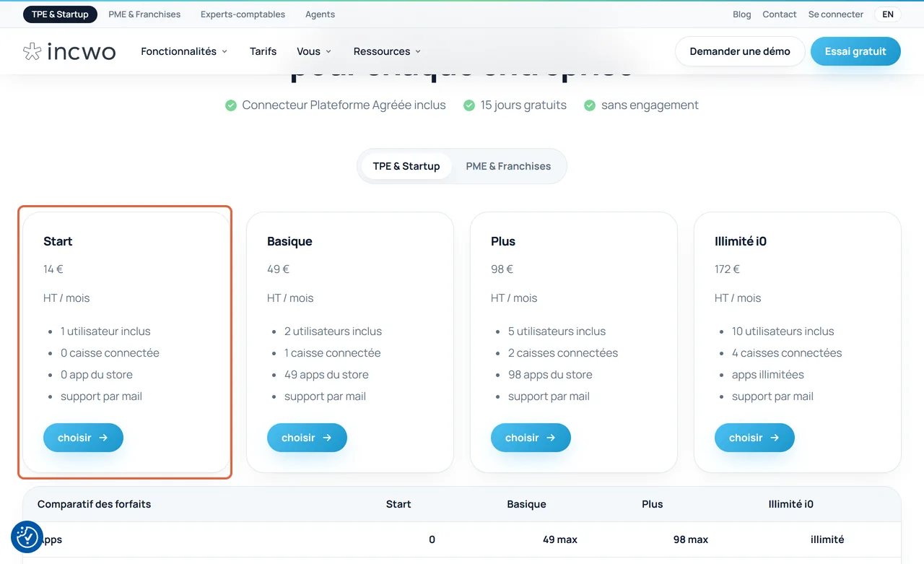Click "sans engagement" text
Viewport: 924px width, 564px height.
click(650, 105)
